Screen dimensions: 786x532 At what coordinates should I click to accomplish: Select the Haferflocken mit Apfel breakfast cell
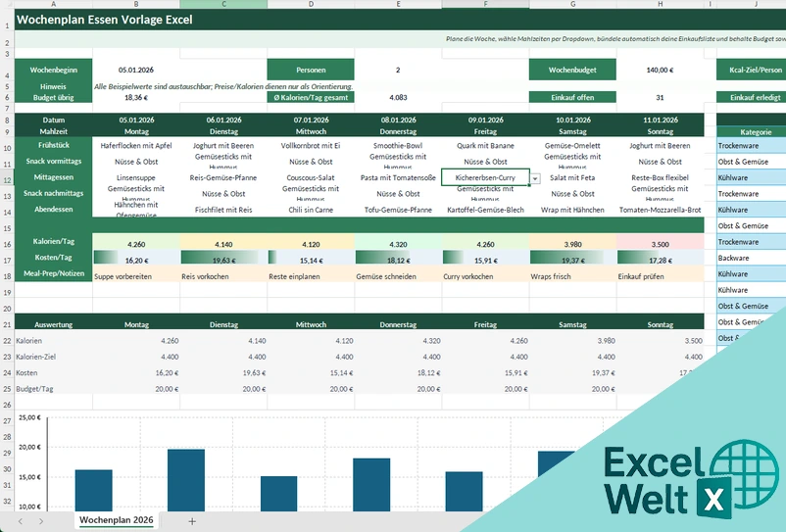[136, 145]
